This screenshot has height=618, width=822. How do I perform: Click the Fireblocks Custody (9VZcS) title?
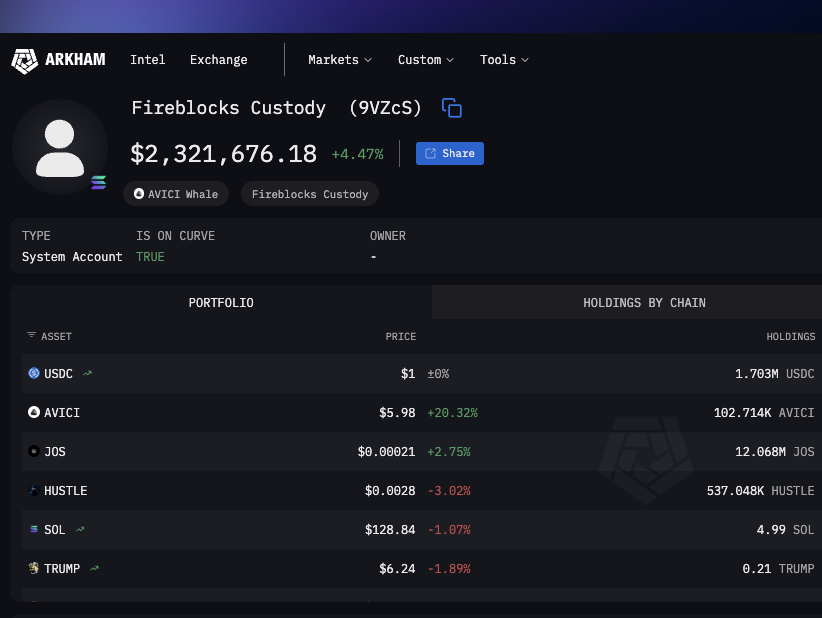click(276, 108)
